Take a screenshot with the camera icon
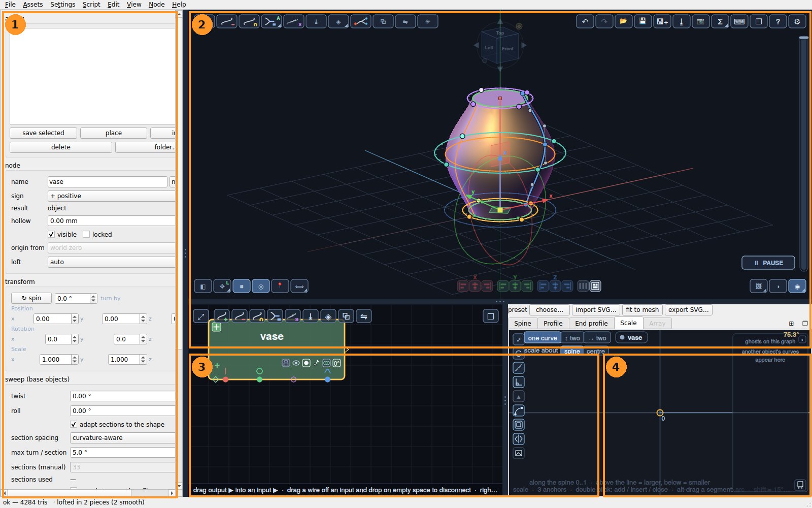This screenshot has width=812, height=508. (700, 22)
